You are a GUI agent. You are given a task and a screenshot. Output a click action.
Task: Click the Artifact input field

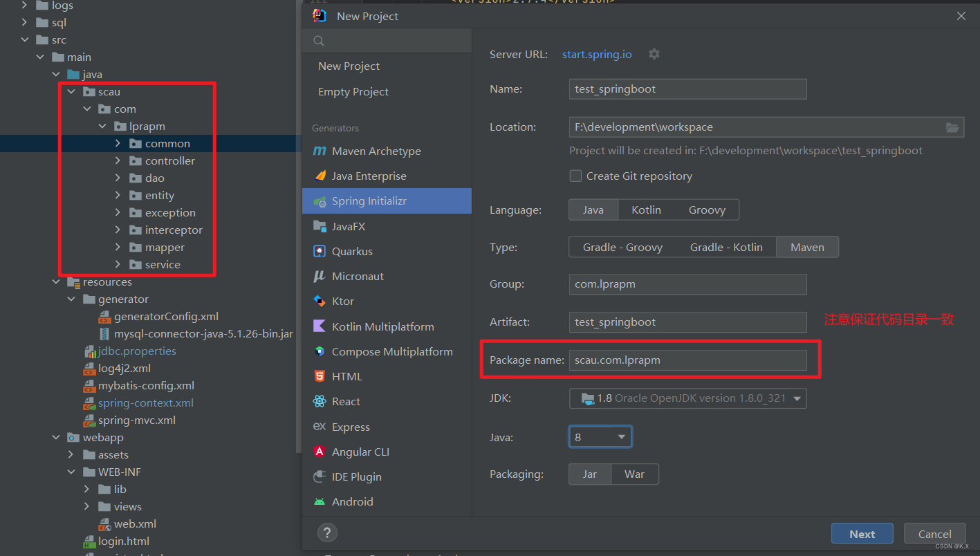pyautogui.click(x=688, y=322)
